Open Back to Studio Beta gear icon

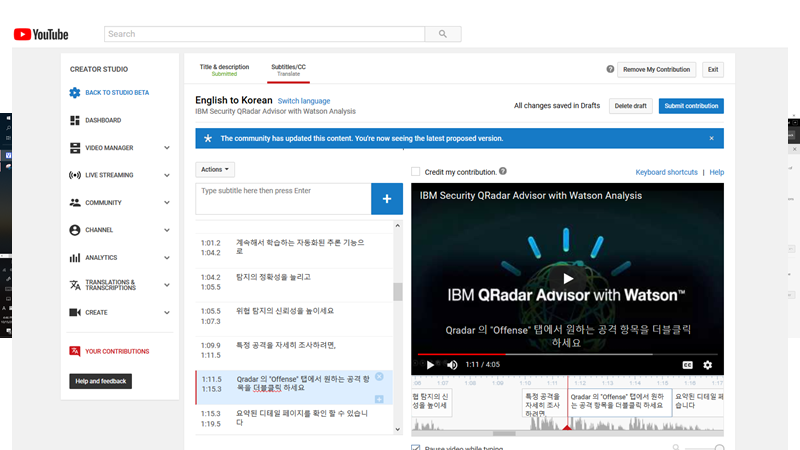click(x=75, y=92)
